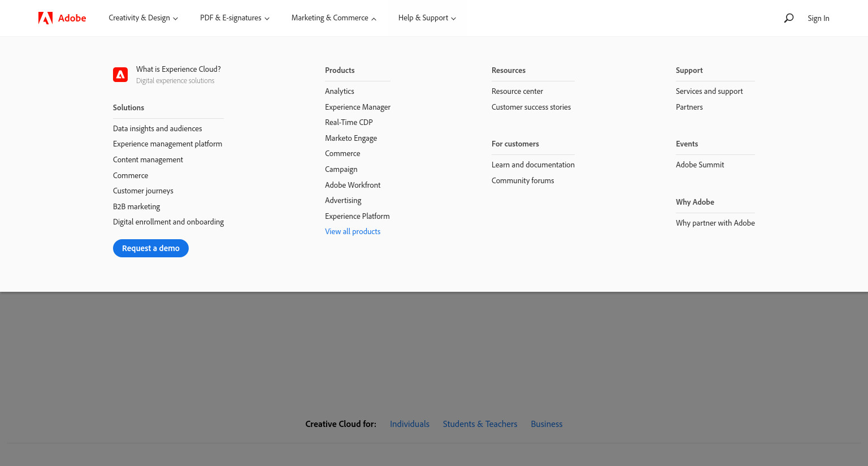
Task: Click the Products column heading
Action: click(x=340, y=70)
